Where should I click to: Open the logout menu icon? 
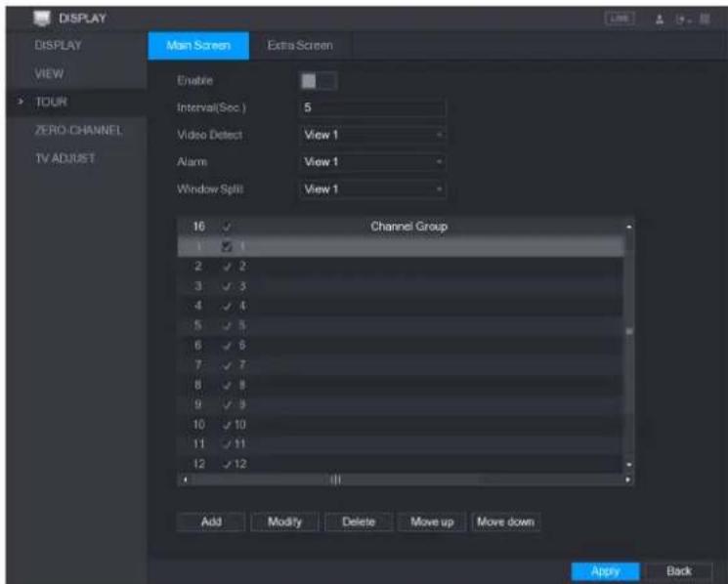(x=682, y=20)
